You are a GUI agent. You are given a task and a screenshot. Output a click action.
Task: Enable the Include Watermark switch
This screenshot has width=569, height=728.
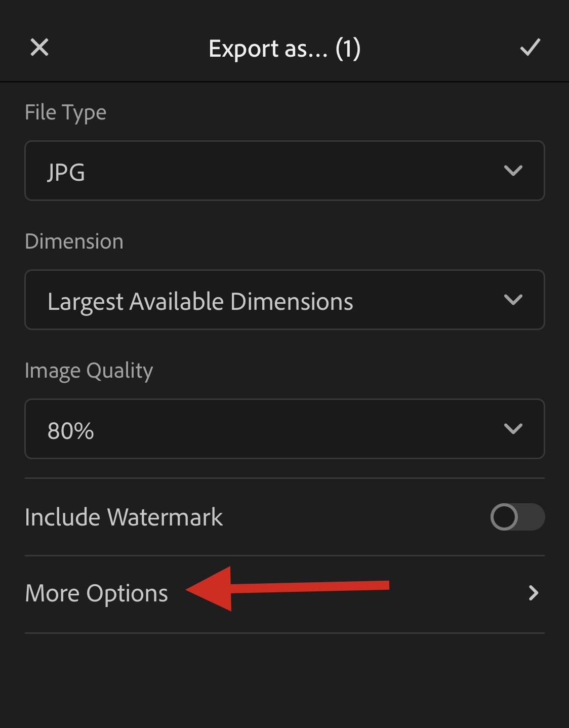coord(517,517)
